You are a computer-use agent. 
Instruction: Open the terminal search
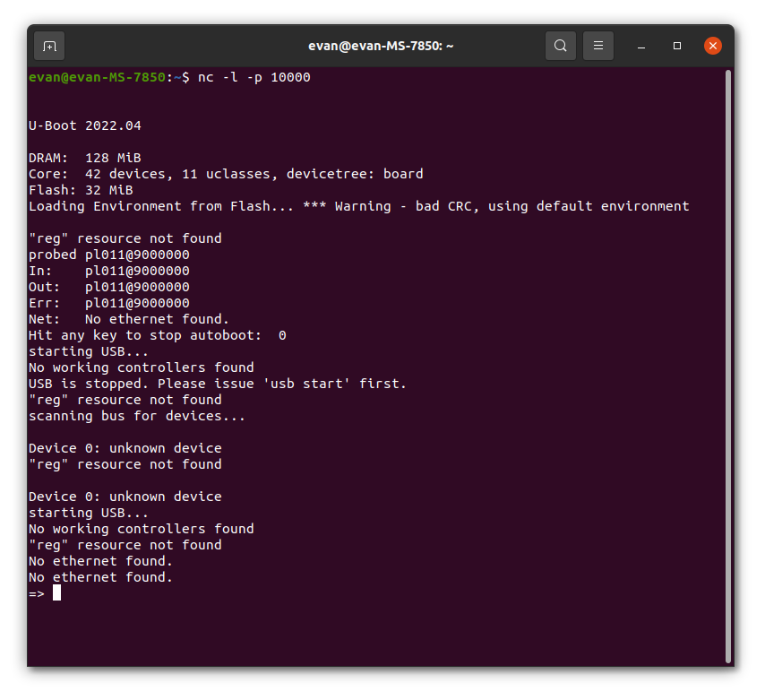point(561,46)
